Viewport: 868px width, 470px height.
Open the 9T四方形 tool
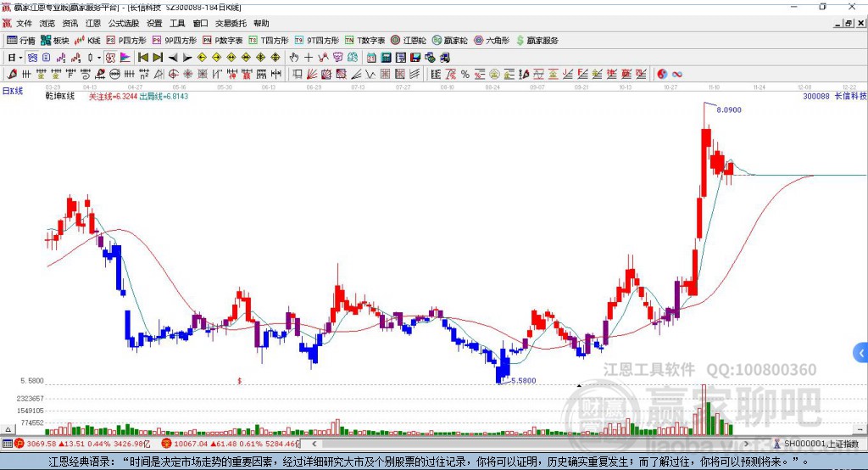pyautogui.click(x=317, y=41)
